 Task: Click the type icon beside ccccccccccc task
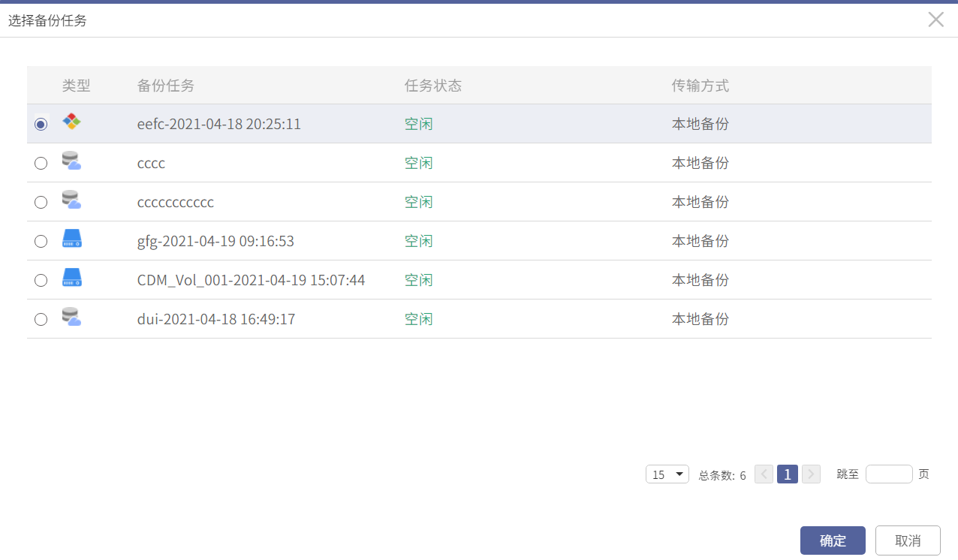point(71,200)
